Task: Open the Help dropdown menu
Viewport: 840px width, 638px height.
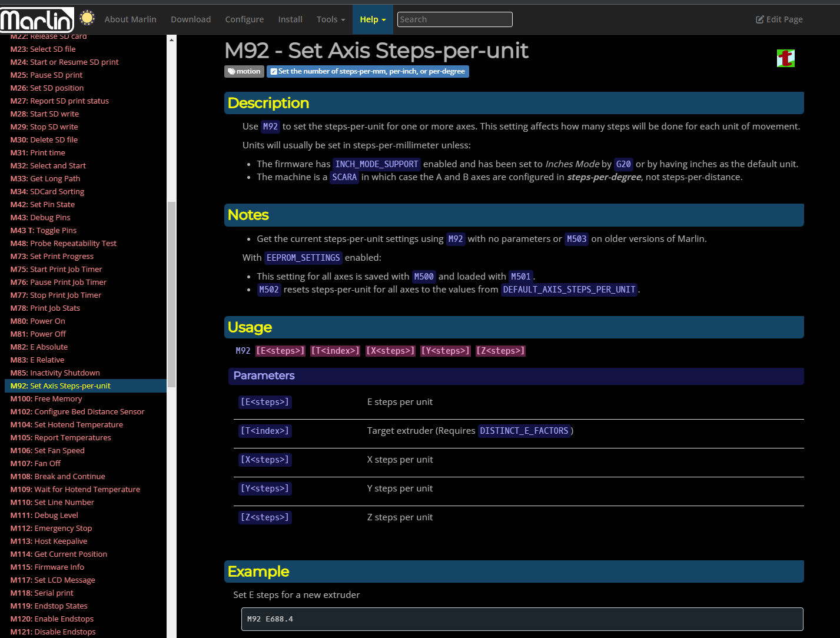Action: (x=373, y=19)
